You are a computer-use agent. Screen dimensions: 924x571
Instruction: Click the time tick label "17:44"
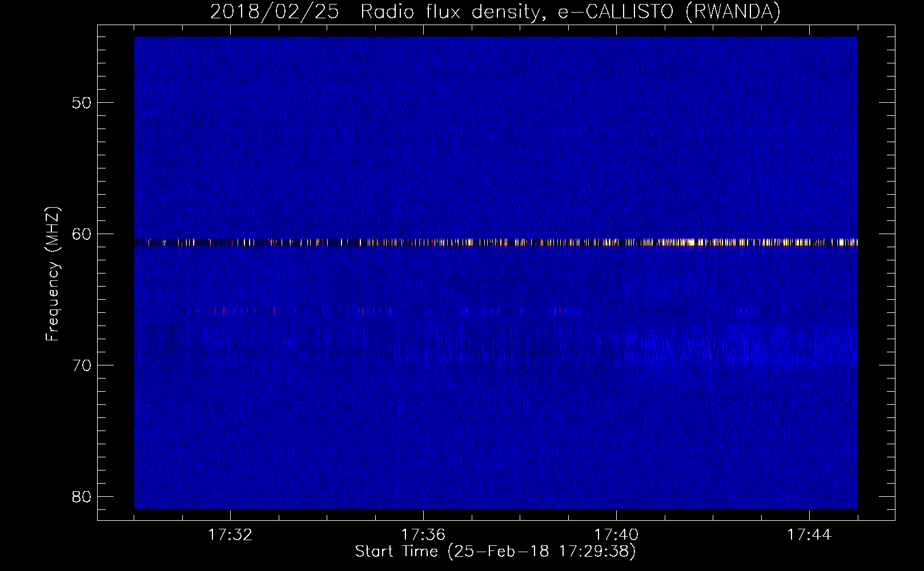coord(809,535)
